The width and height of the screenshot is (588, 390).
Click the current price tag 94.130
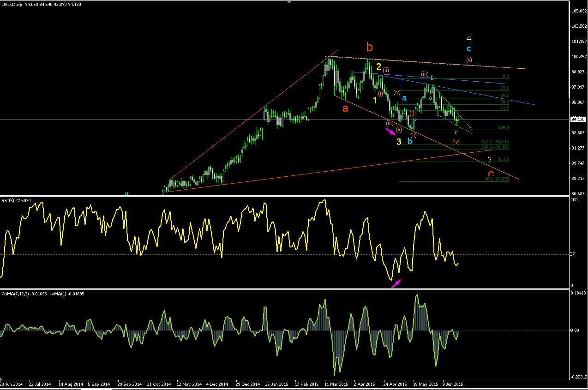[x=578, y=120]
